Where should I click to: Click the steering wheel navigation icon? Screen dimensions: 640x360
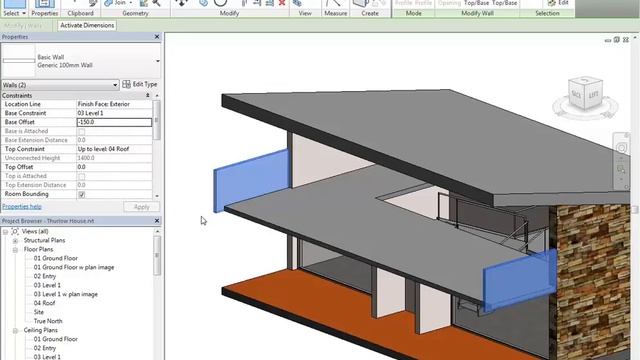click(x=622, y=148)
